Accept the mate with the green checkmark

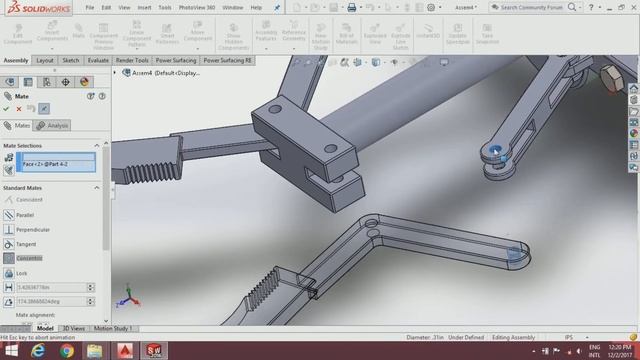point(6,109)
